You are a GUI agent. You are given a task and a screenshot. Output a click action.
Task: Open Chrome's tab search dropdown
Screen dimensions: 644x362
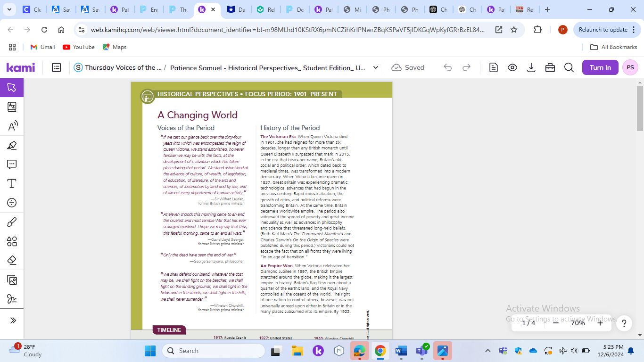[10, 9]
